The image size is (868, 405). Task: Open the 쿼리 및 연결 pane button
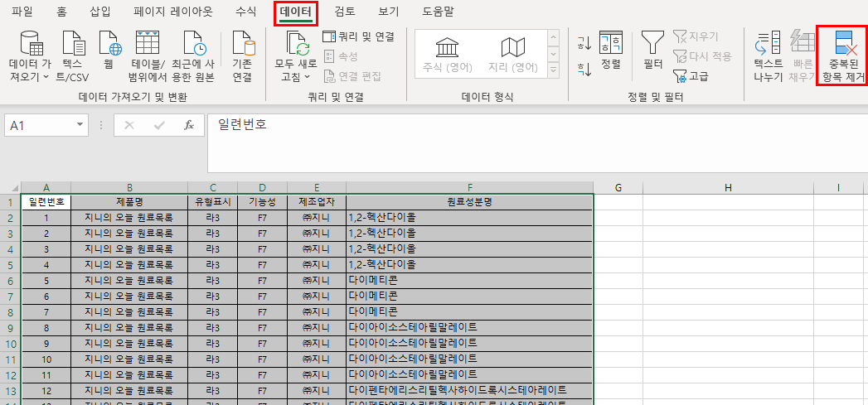click(359, 37)
